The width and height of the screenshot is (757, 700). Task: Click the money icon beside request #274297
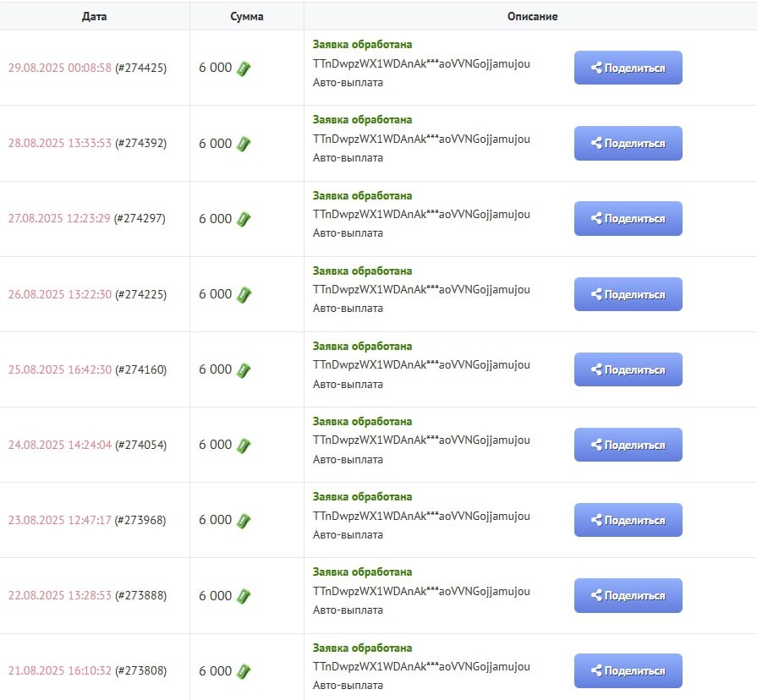click(x=244, y=219)
